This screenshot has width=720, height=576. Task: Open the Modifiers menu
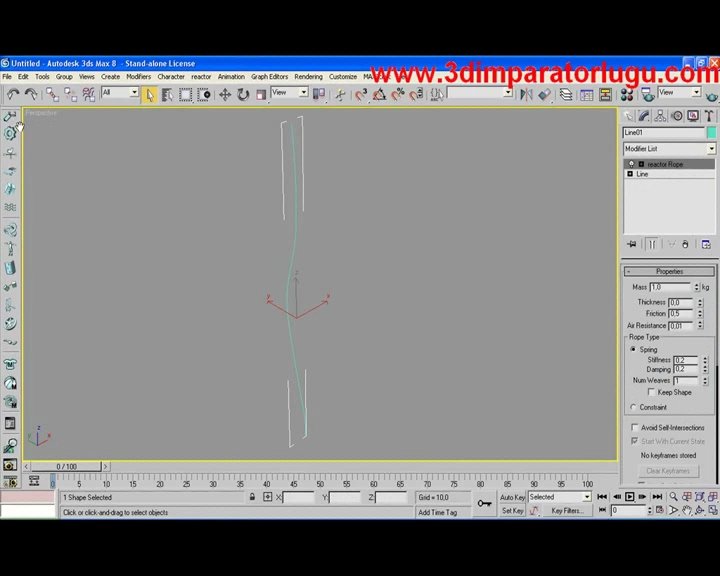point(138,77)
